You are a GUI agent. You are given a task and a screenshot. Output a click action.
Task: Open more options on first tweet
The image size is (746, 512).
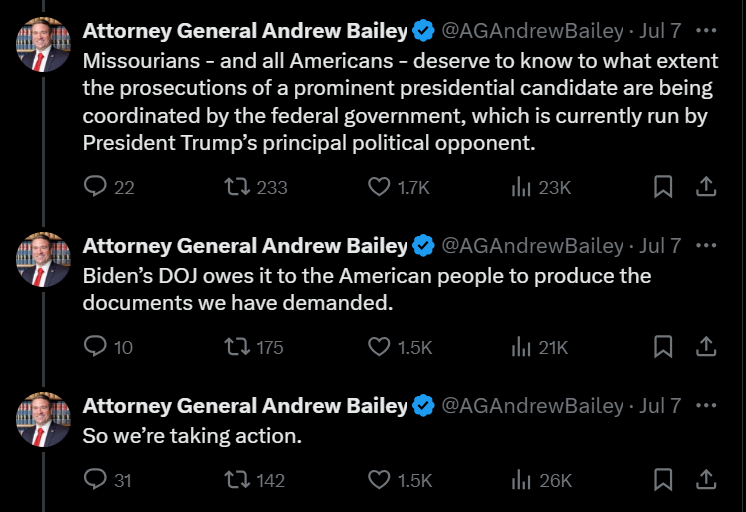pyautogui.click(x=706, y=31)
